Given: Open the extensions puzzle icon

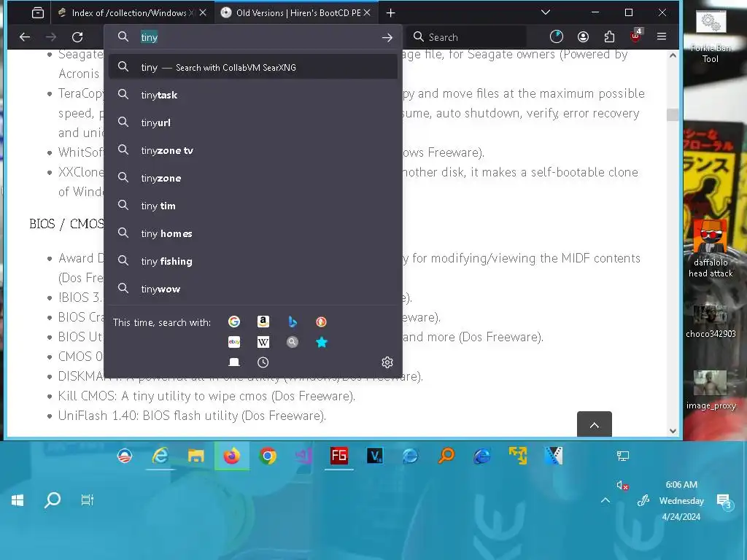Looking at the screenshot, I should (x=609, y=36).
